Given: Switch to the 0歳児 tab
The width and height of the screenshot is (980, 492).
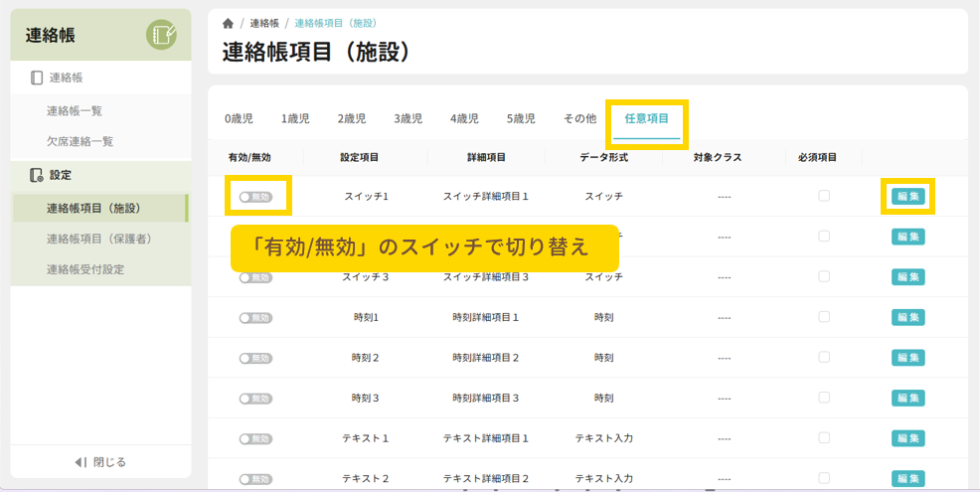Looking at the screenshot, I should point(239,118).
